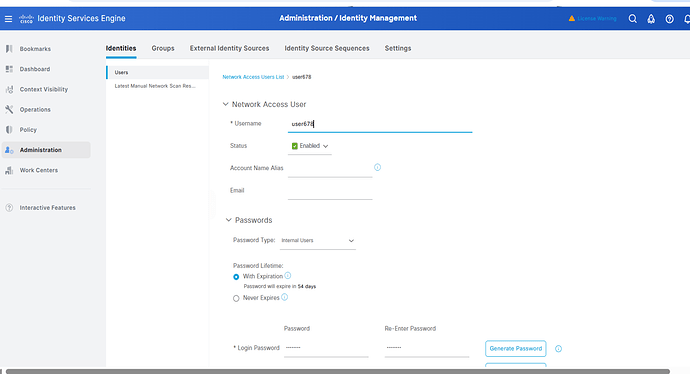Open Context Visibility in the sidebar
690x374 pixels.
(44, 89)
